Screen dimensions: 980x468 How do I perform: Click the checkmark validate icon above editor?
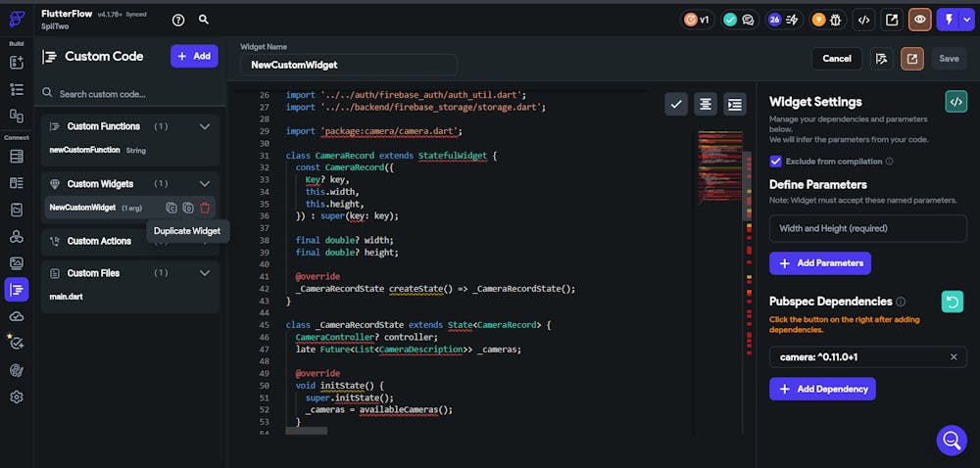click(675, 104)
